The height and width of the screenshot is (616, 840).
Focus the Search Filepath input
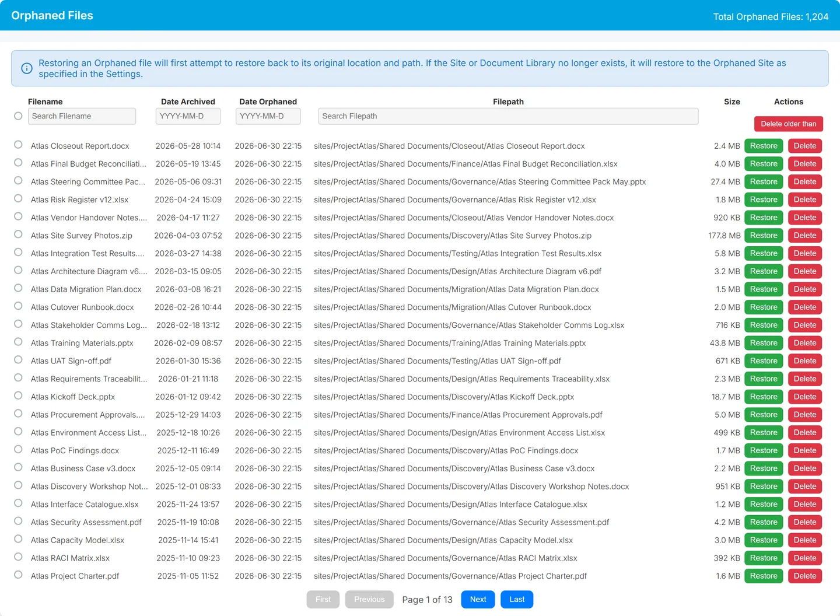coord(508,116)
